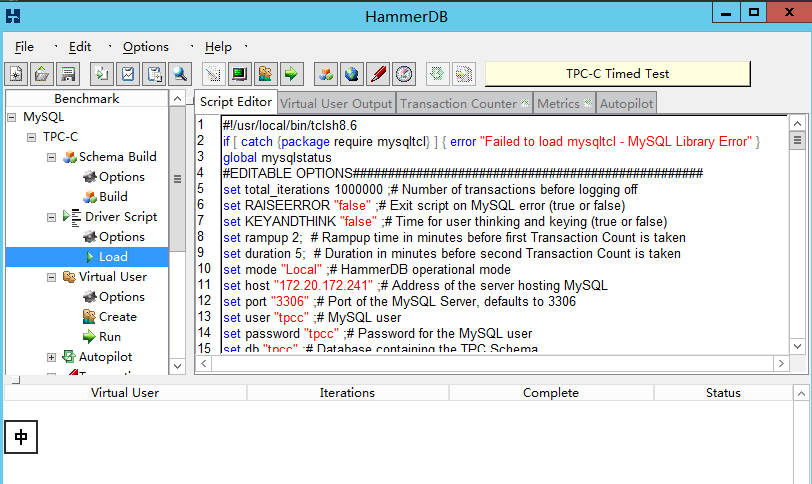Select Build under Schema Build
This screenshot has width=812, height=484.
coord(113,197)
